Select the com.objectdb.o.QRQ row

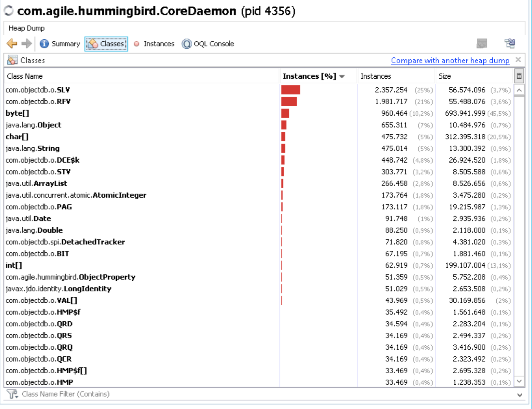259,347
